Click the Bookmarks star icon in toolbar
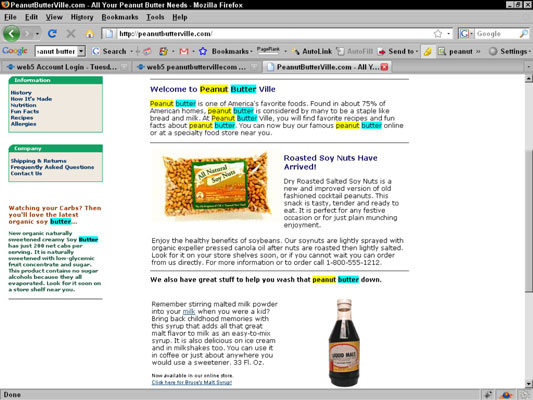Viewport: 533px width, 400px height. click(x=203, y=51)
